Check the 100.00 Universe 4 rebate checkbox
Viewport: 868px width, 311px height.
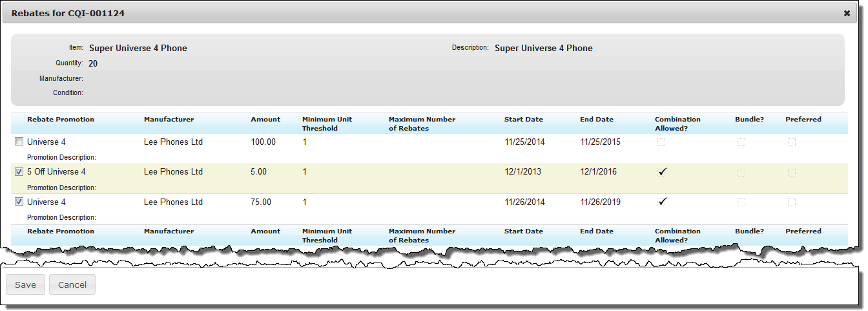click(x=19, y=142)
